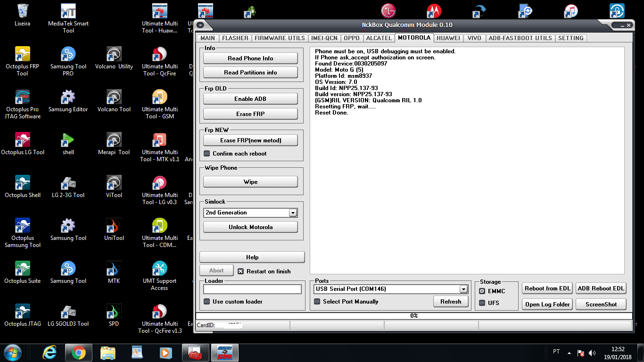Open the Octoplus LG Tool icon

22,144
